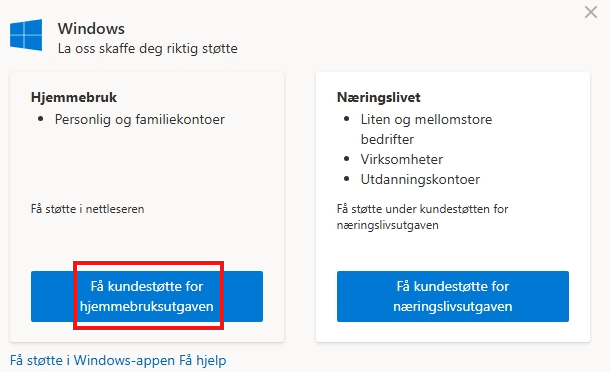Screen dimensions: 610x372
Task: Open the Få støtte i Windows-appen link
Action: click(92, 360)
